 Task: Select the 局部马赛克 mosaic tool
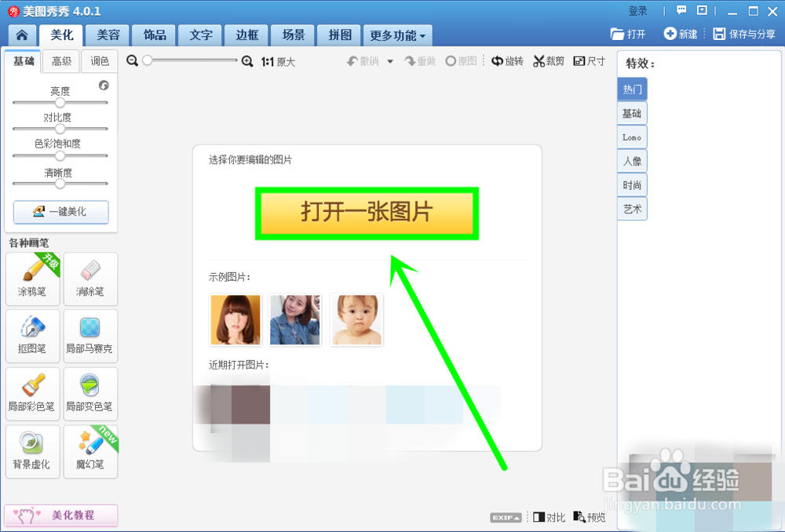(x=90, y=336)
